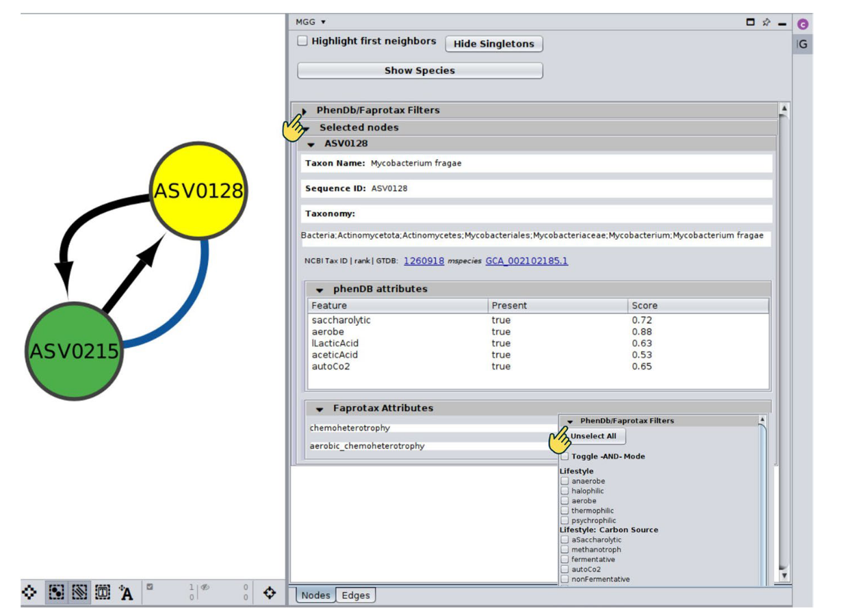Click the leftmost fit-network icon in the bottom toolbar
The width and height of the screenshot is (843, 616).
tap(29, 592)
